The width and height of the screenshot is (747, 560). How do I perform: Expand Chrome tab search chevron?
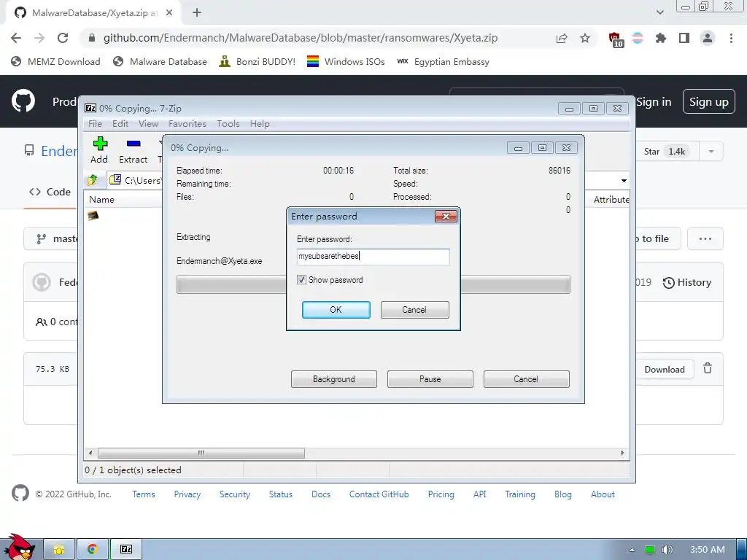pyautogui.click(x=659, y=12)
